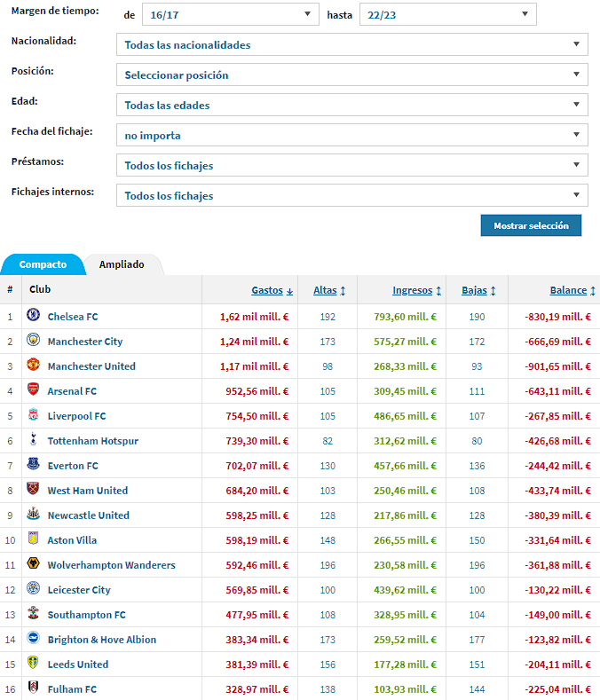Viewport: 600px width, 700px height.
Task: Click Southampton's -149,00 mill. € balance
Action: pyautogui.click(x=557, y=615)
